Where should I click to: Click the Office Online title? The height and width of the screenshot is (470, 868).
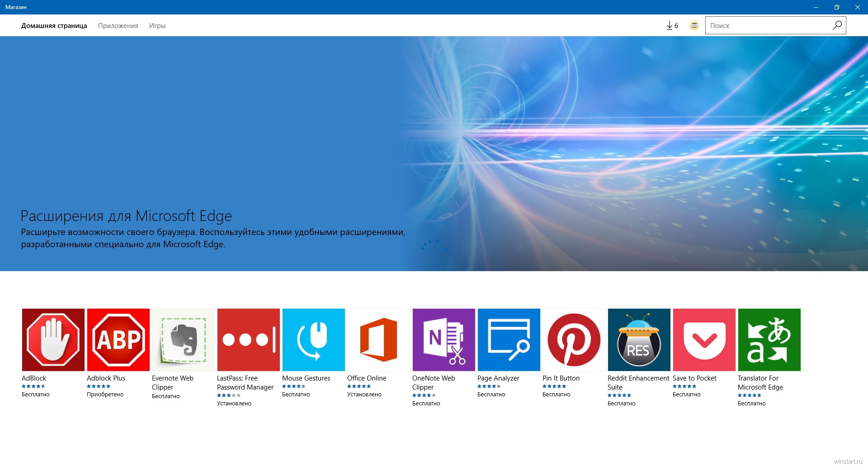coord(367,378)
